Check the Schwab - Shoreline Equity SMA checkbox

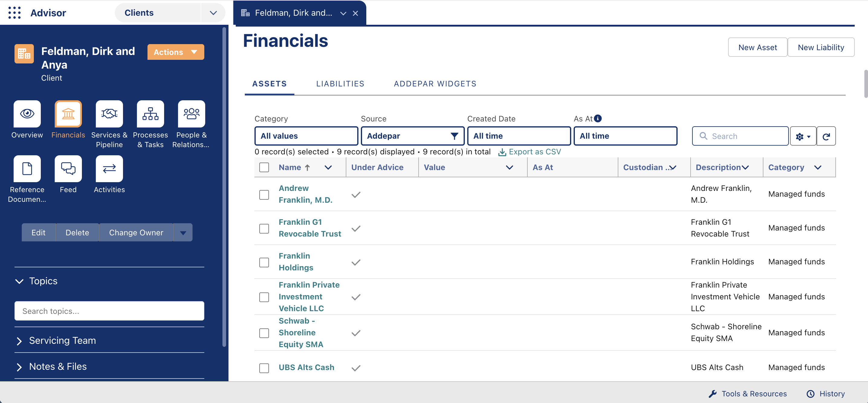tap(264, 333)
